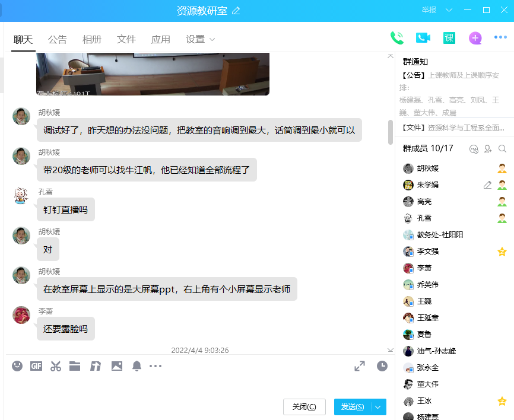Open the classroom photo thumbnail

(x=153, y=74)
